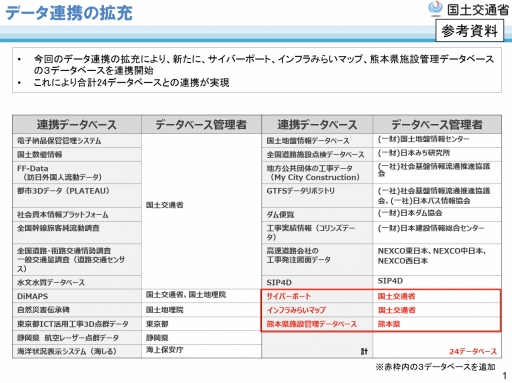This screenshot has width=512, height=383.
Task: Click the red サイバーポート entry
Action: click(x=289, y=296)
